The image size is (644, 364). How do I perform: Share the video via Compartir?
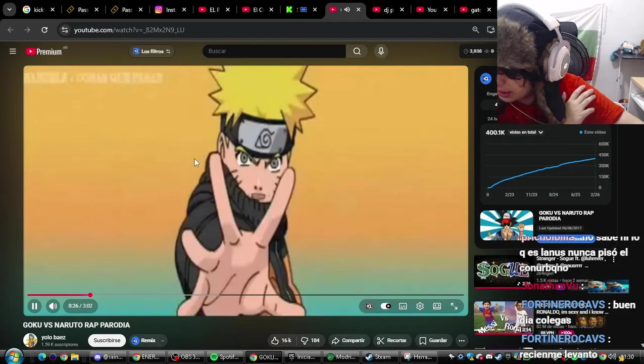(x=348, y=340)
